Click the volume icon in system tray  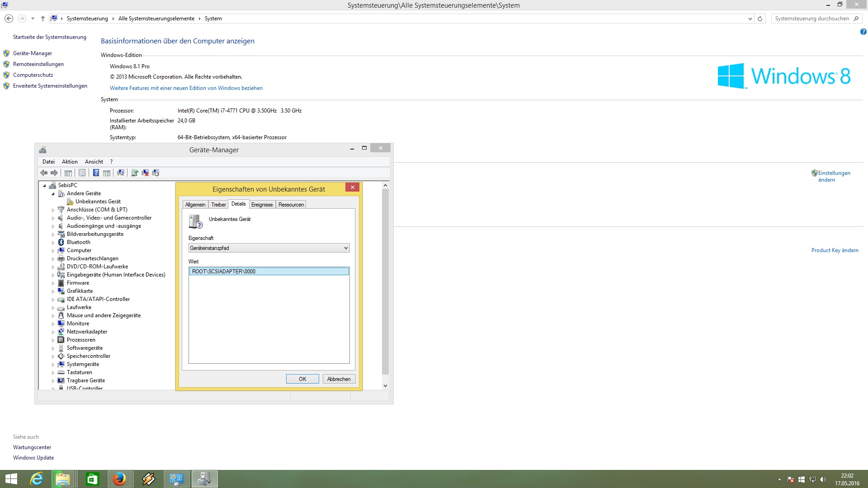[x=823, y=479]
